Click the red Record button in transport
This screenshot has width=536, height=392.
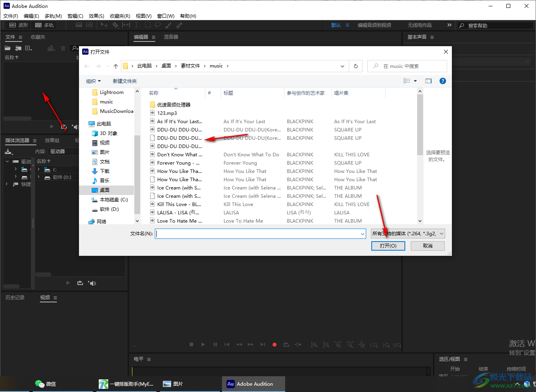coord(275,345)
